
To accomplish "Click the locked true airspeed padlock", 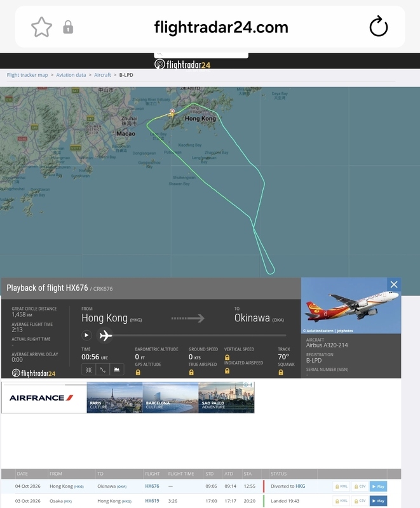I will [x=191, y=373].
